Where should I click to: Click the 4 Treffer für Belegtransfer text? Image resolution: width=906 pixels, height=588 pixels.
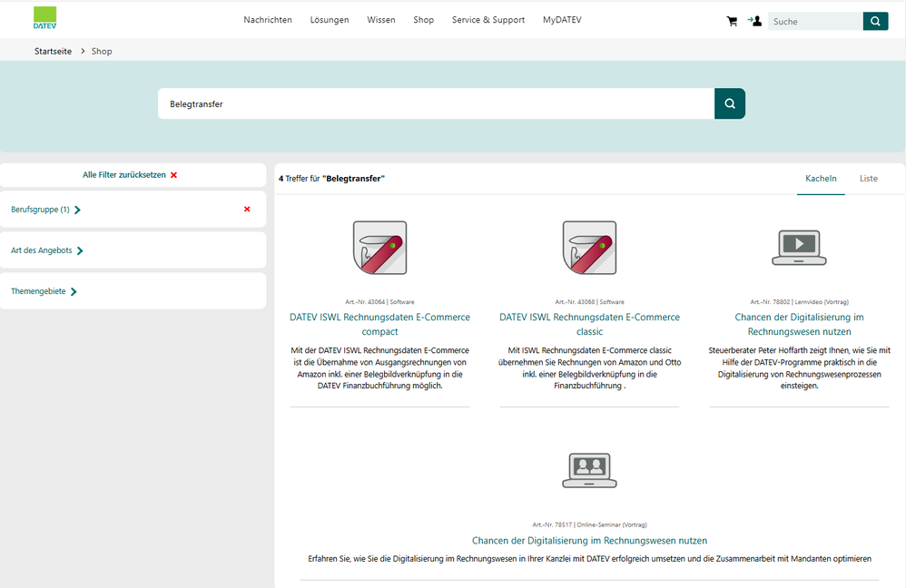[x=331, y=179]
